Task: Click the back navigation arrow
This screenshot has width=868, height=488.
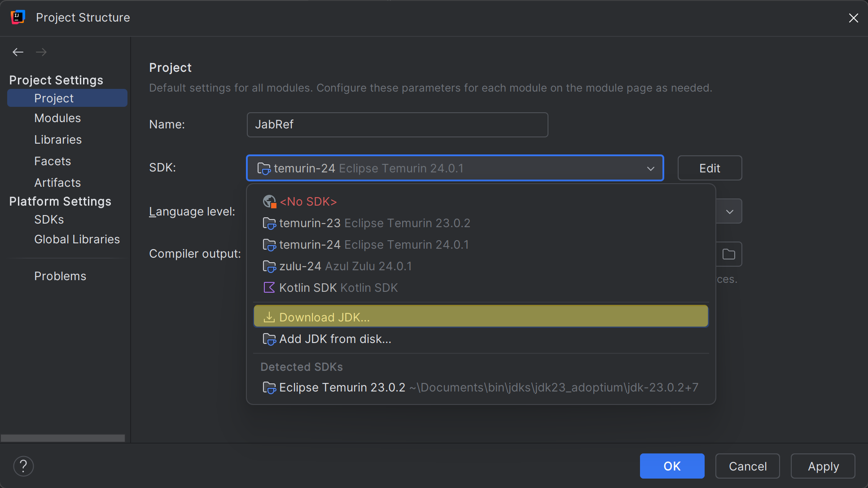Action: pos(18,52)
